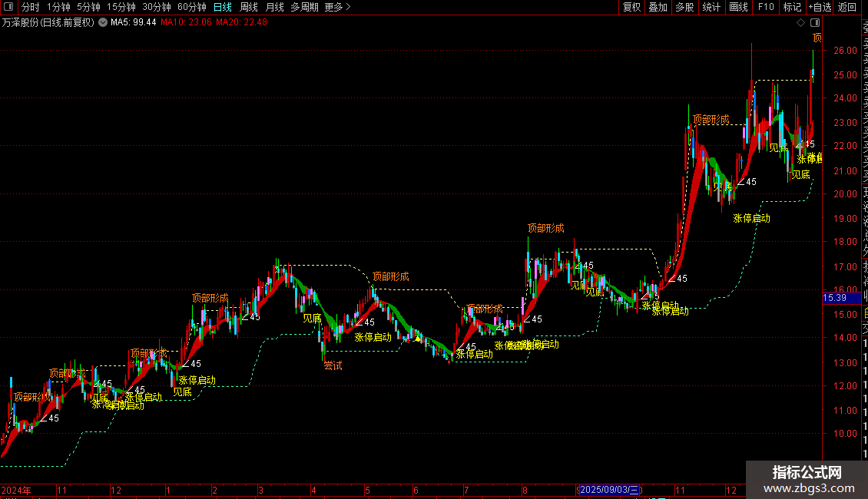
Task: Select the 5分钟 period tab
Action: (x=88, y=7)
